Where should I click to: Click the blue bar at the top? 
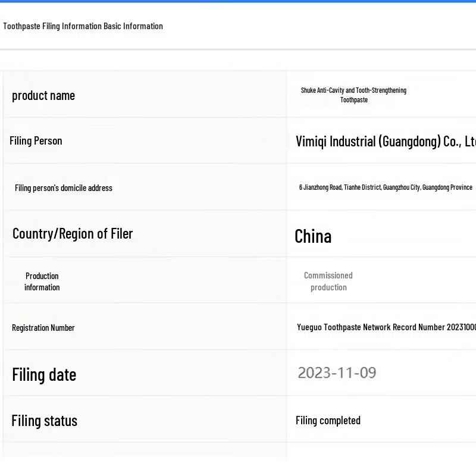point(238,1)
